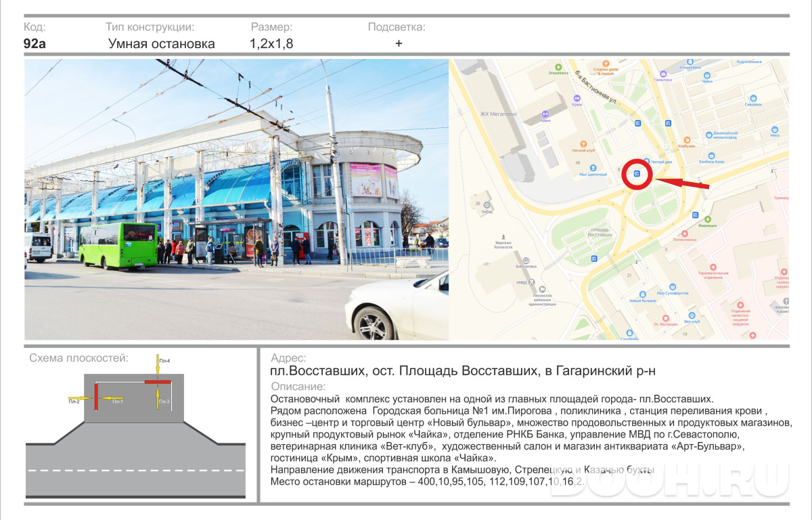This screenshot has height=520, width=812.
Task: Select the Тип конструкции: label
Action: pos(150,27)
